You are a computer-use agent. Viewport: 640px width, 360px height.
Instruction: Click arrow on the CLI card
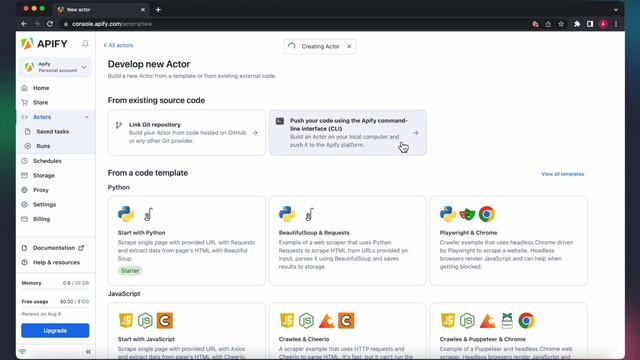coord(415,133)
